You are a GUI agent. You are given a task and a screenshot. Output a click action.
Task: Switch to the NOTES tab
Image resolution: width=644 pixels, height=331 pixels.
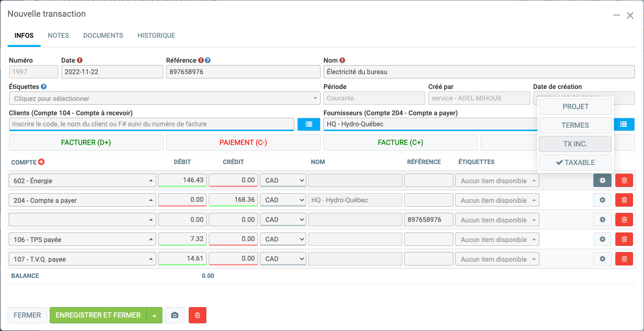coord(58,36)
